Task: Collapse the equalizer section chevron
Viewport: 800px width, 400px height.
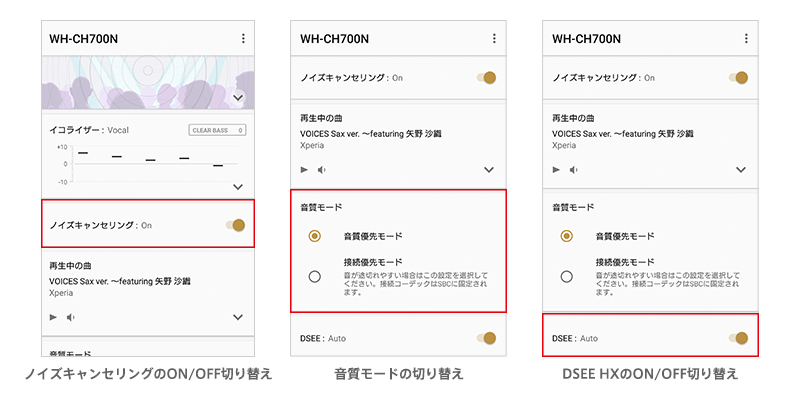Action: (238, 187)
